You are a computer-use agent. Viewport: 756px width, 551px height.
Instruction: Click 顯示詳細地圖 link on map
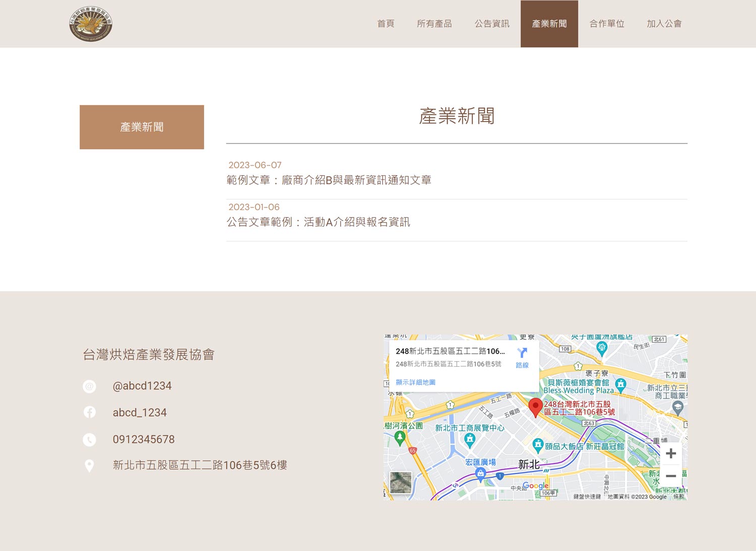(415, 382)
